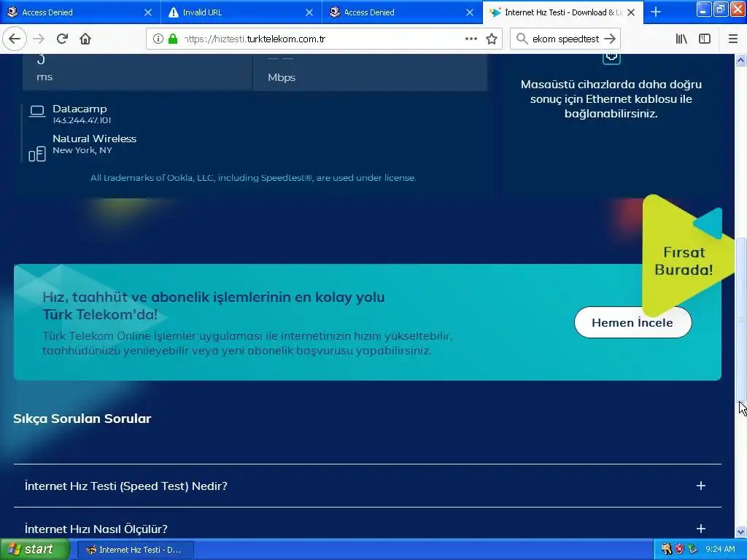
Task: Click the New York, NY location text
Action: (x=82, y=150)
